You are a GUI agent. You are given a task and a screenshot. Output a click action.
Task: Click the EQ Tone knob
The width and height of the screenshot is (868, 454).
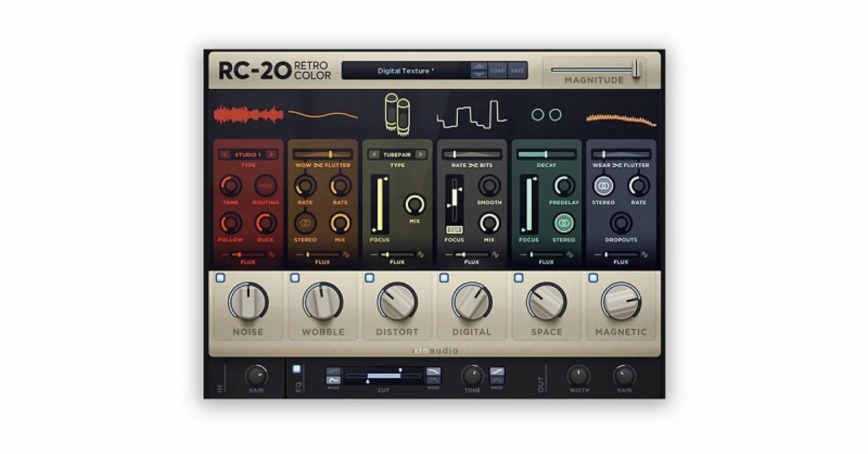coord(472,376)
